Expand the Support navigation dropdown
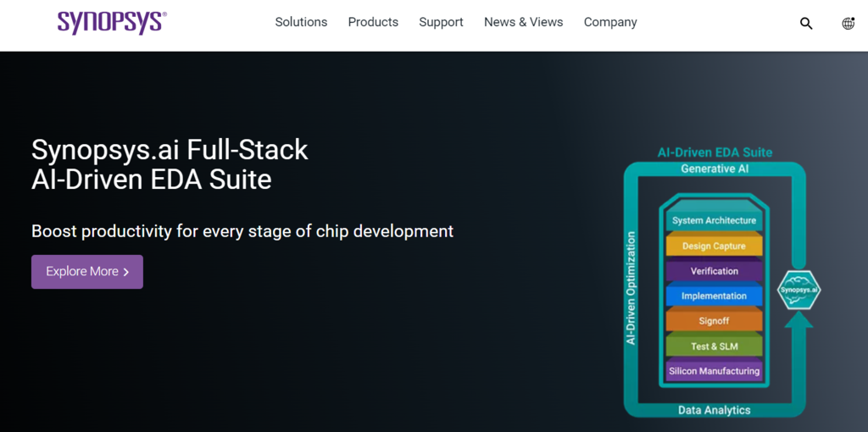This screenshot has height=432, width=868. click(x=441, y=22)
